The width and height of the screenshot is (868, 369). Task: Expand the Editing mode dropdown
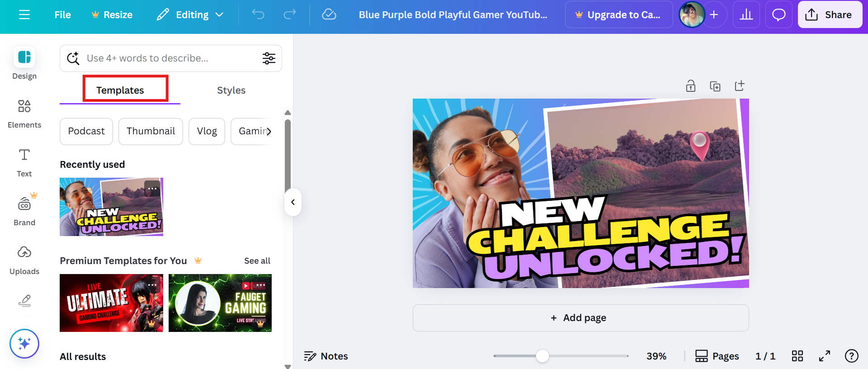(x=190, y=15)
